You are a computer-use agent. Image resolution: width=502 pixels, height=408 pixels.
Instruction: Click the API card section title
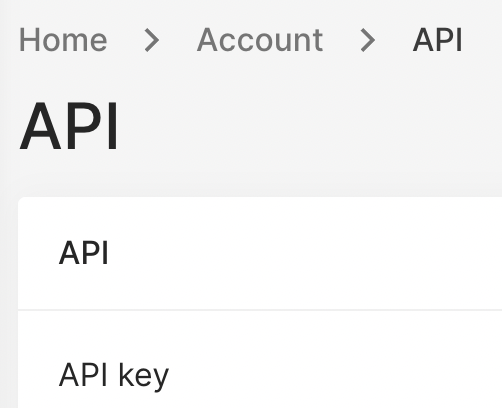pyautogui.click(x=84, y=253)
